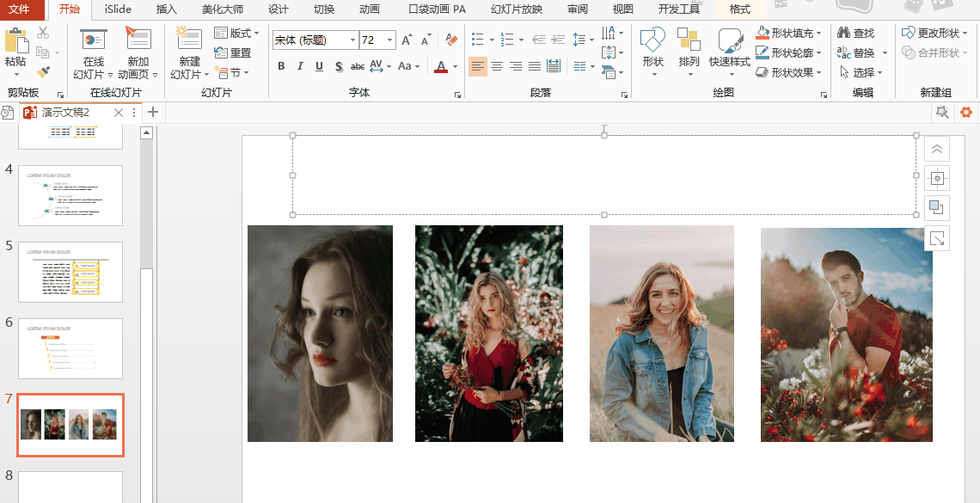Image resolution: width=980 pixels, height=503 pixels.
Task: Open the Online Slides (在线幻灯片) button
Action: pos(93,54)
